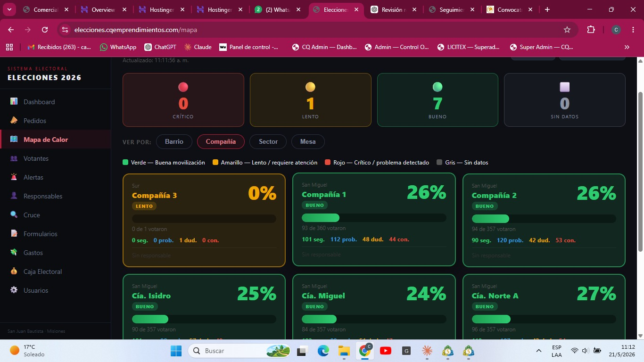Image resolution: width=644 pixels, height=362 pixels.
Task: Click the yellow Amarillo legend swatch
Action: (x=215, y=162)
